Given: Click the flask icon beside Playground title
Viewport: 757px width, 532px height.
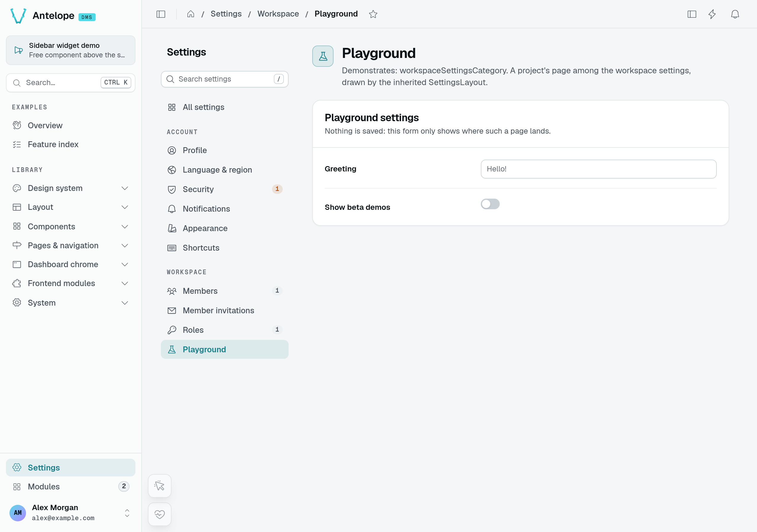Looking at the screenshot, I should click(x=323, y=56).
